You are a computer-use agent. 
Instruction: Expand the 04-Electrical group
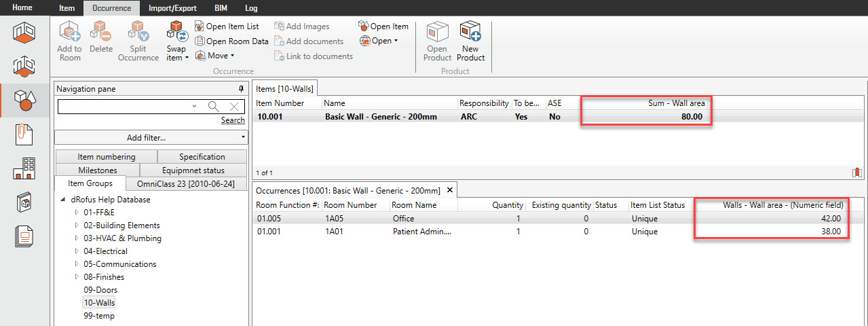[x=76, y=251]
